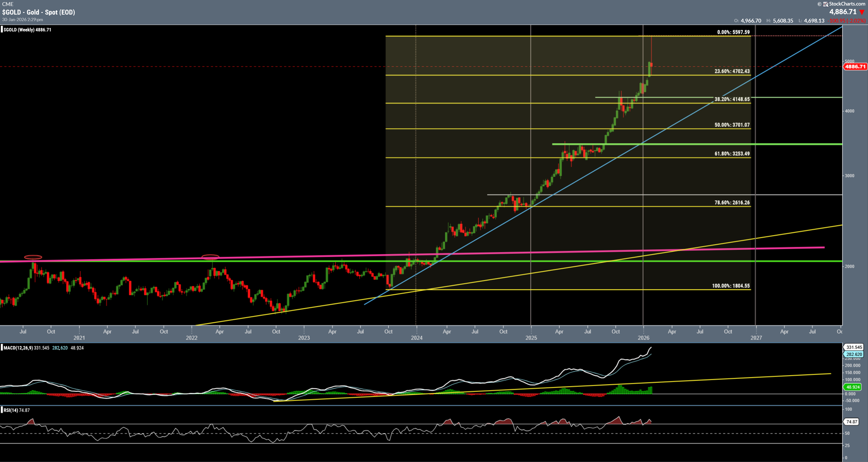Click the "23.60%: 4702.43" Fibonacci label
The width and height of the screenshot is (868, 462).
pos(732,71)
